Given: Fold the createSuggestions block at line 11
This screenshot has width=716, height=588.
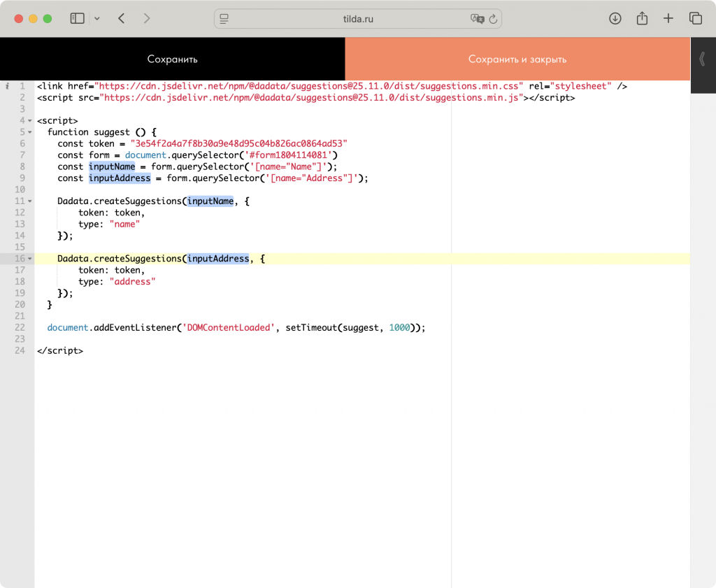Looking at the screenshot, I should (x=30, y=201).
